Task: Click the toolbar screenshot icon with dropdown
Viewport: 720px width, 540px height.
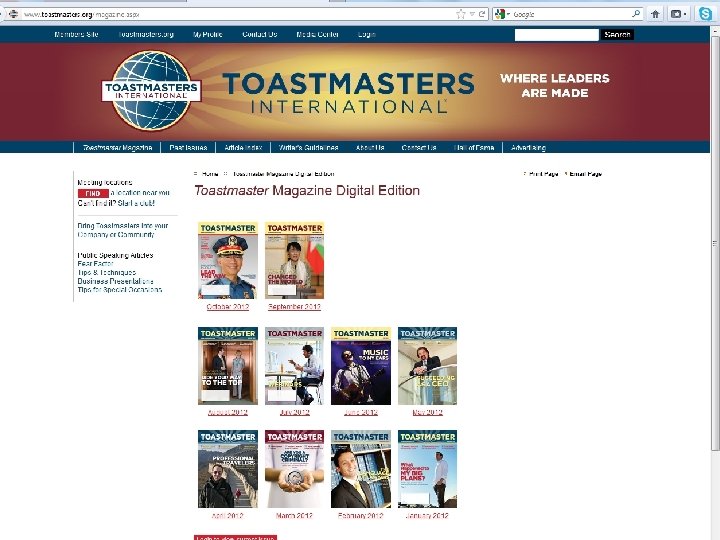Action: [678, 14]
